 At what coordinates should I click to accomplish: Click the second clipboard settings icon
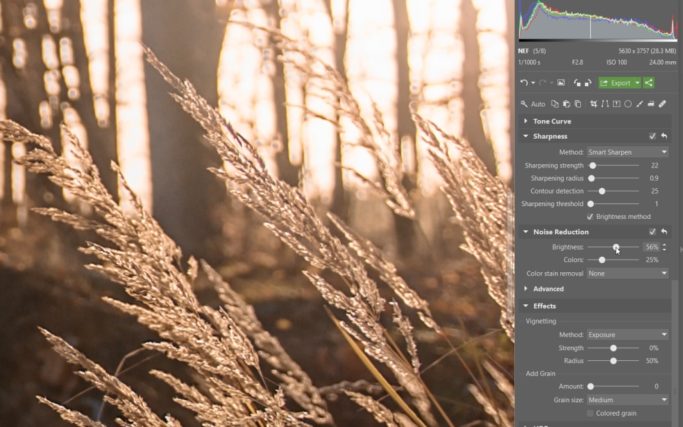[566, 104]
